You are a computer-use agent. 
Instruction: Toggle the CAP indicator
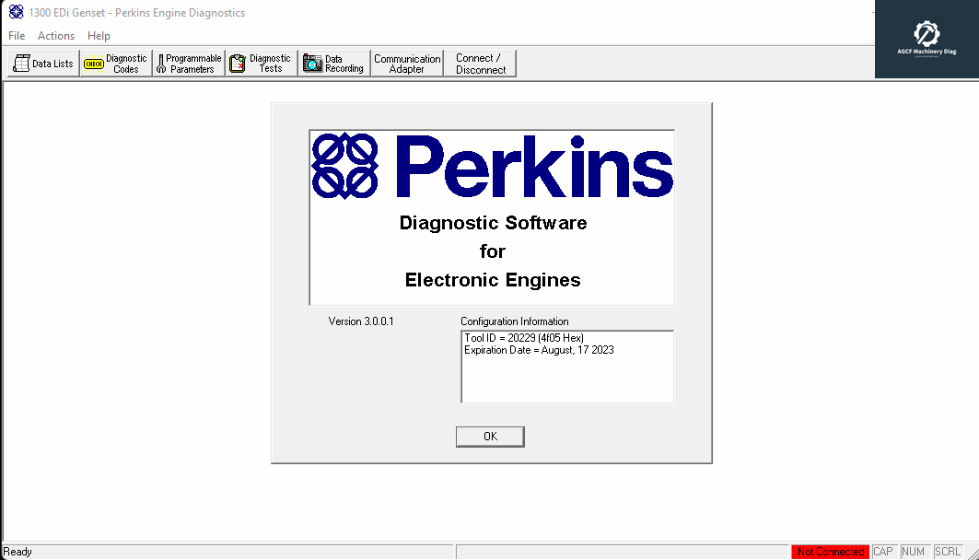click(x=883, y=551)
